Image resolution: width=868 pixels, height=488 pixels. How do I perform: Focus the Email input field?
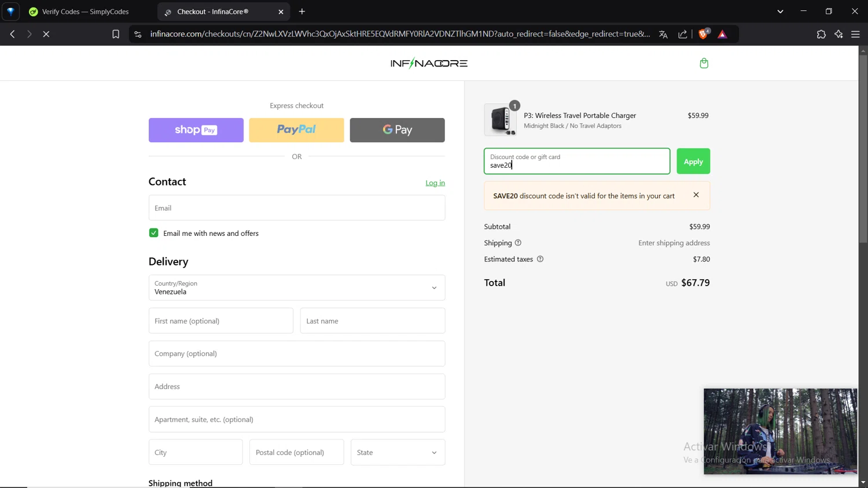297,208
